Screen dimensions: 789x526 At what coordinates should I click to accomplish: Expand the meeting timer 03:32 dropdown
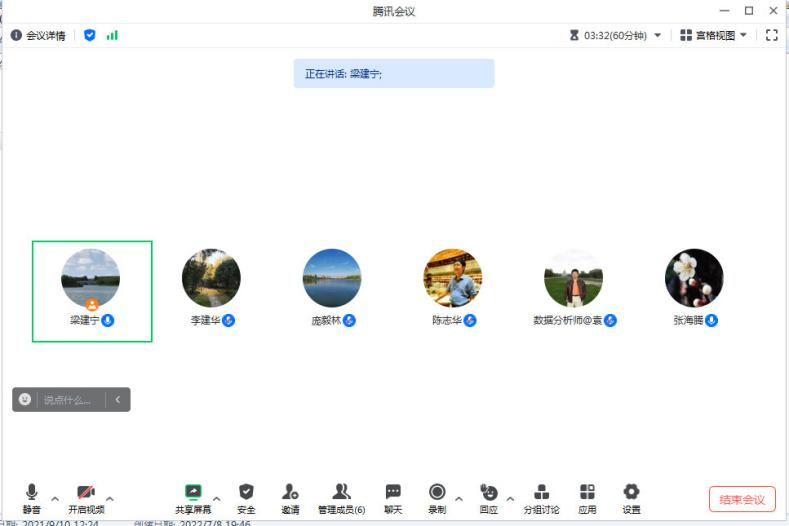[657, 35]
